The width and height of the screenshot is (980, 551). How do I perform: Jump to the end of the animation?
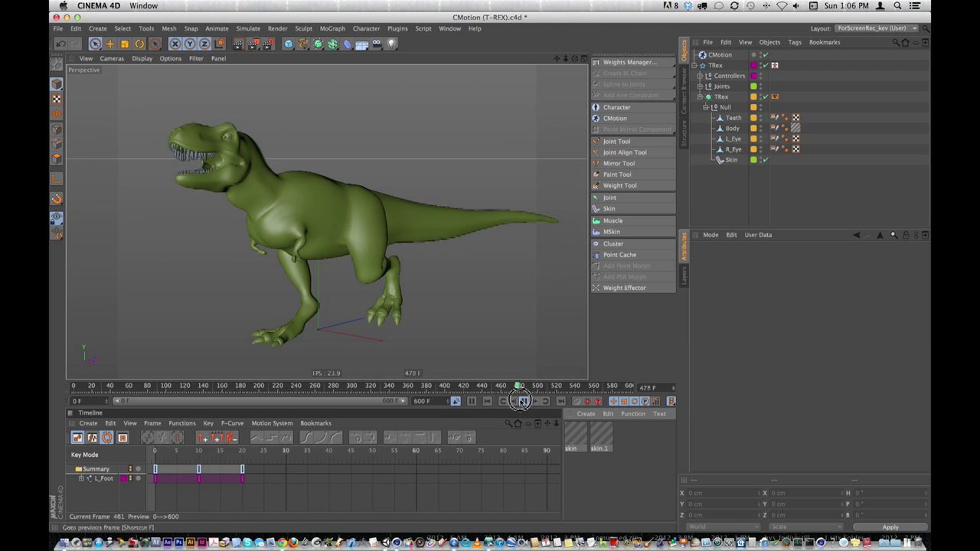(x=561, y=401)
